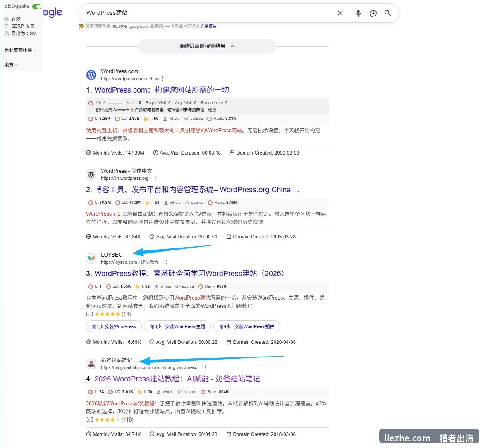Collapse 隐藏赞助商搜索结果 section
The image size is (483, 448).
point(207,46)
